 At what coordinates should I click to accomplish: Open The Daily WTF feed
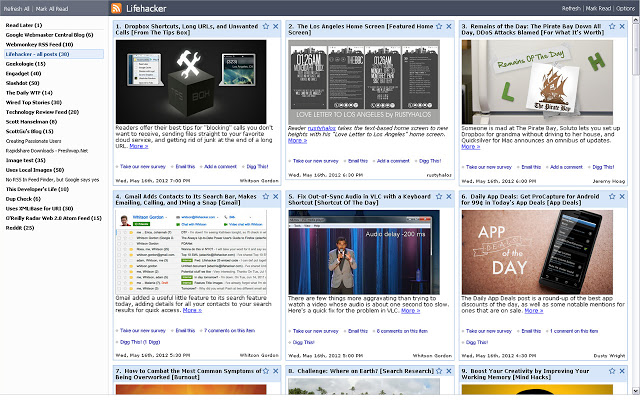29,93
